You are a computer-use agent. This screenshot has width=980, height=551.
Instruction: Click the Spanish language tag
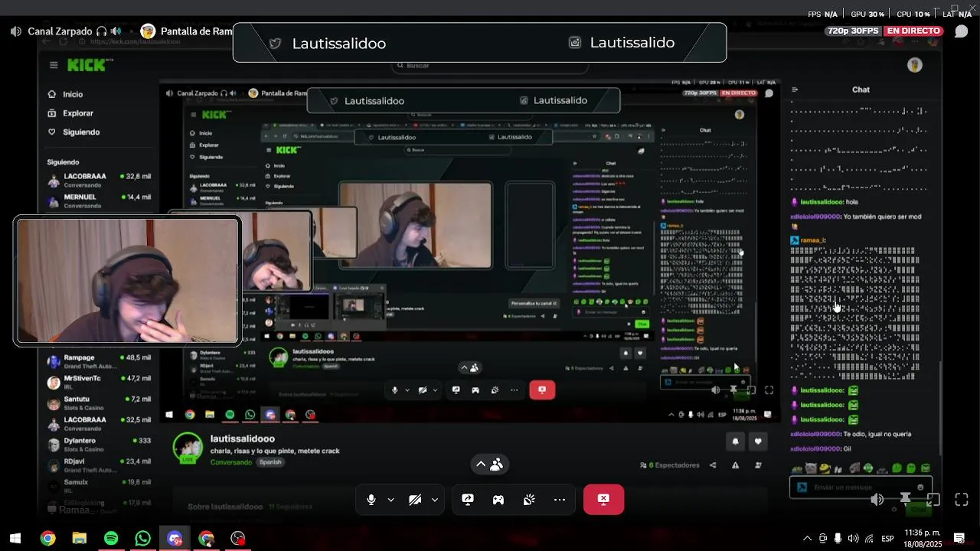click(x=270, y=462)
